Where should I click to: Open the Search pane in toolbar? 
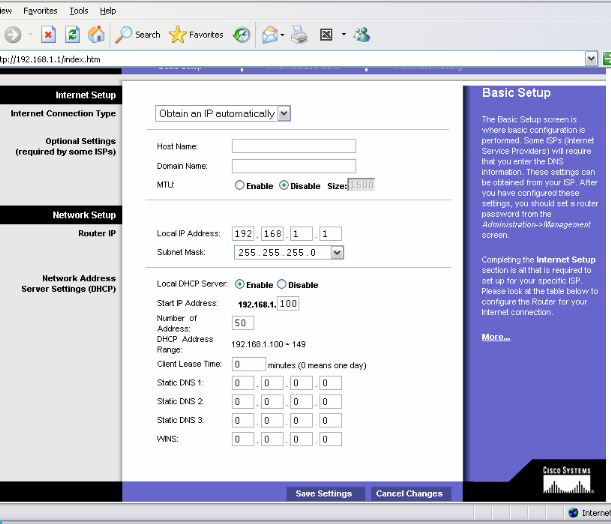(138, 35)
